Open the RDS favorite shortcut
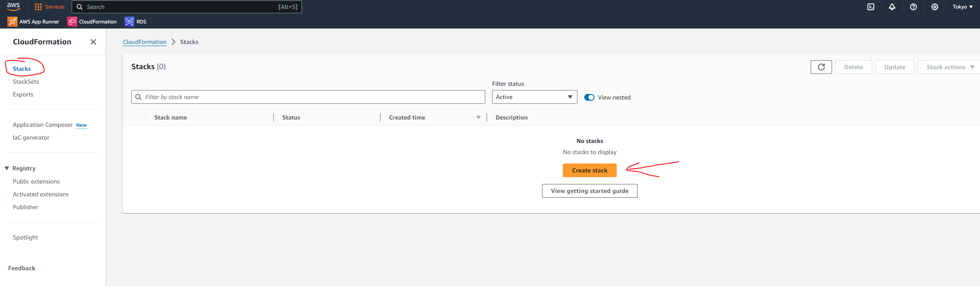This screenshot has width=980, height=286. pos(135,22)
